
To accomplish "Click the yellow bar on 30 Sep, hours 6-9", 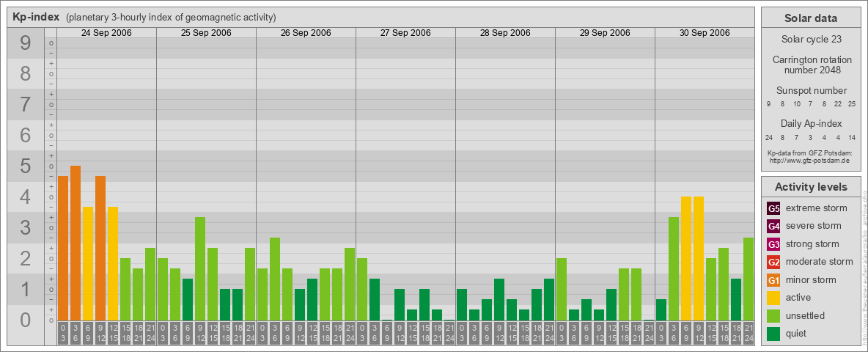I will 686,258.
